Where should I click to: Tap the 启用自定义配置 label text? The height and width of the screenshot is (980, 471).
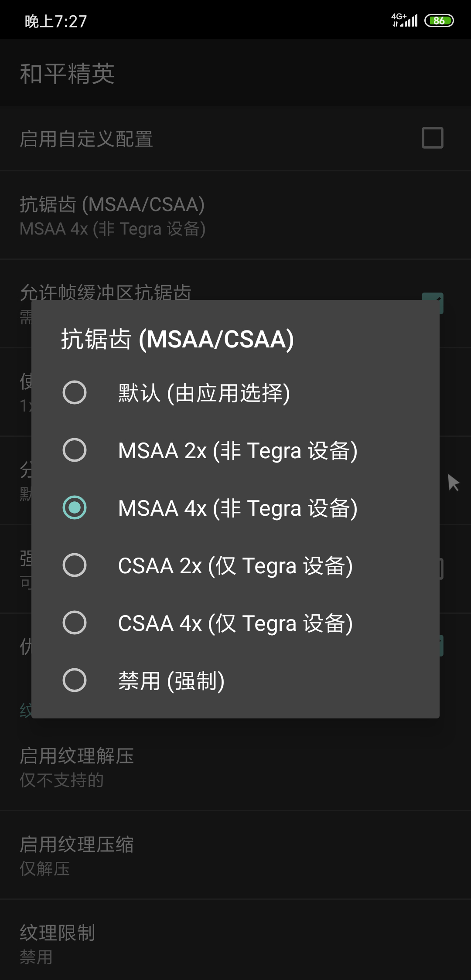[x=86, y=139]
